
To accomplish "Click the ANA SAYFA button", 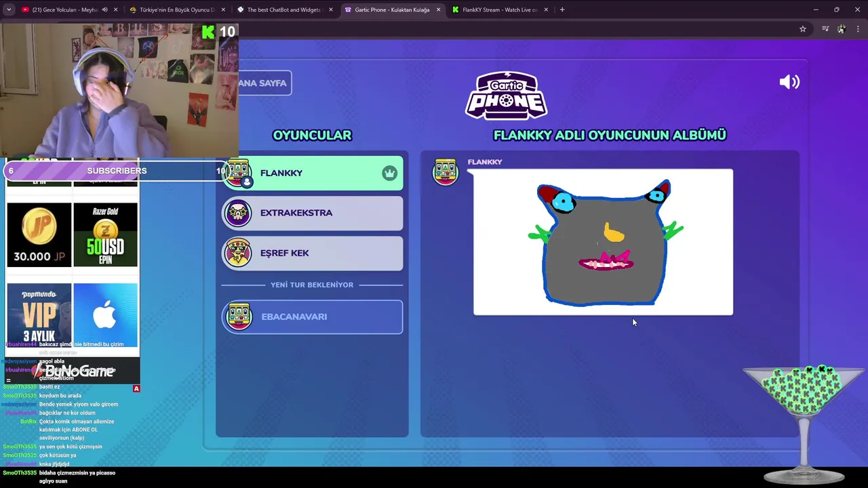I will 264,83.
